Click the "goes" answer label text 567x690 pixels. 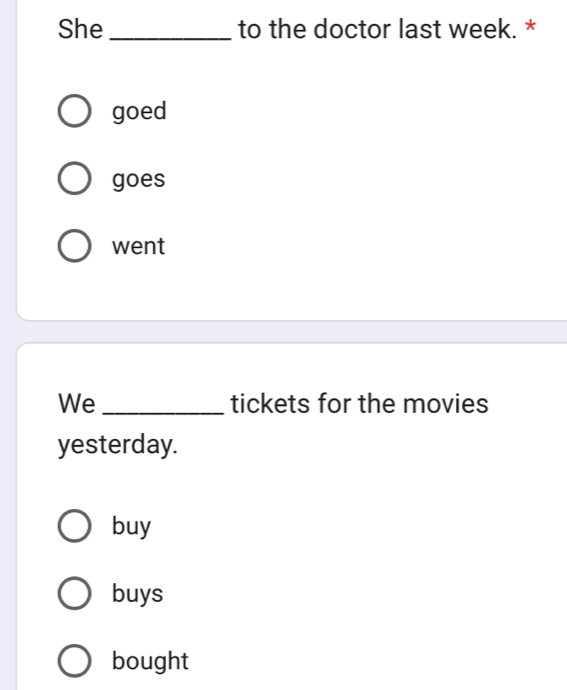point(139,180)
